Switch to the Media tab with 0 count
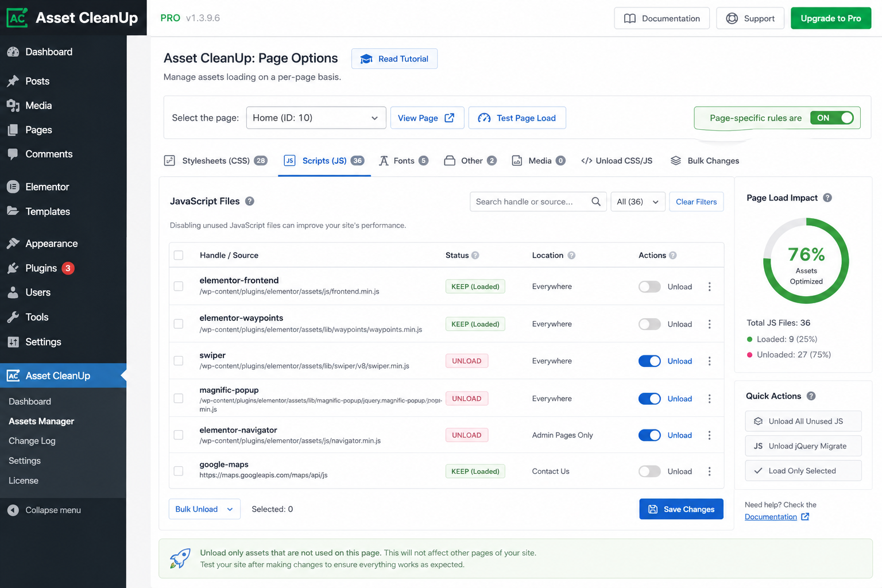882x588 pixels. click(x=539, y=161)
